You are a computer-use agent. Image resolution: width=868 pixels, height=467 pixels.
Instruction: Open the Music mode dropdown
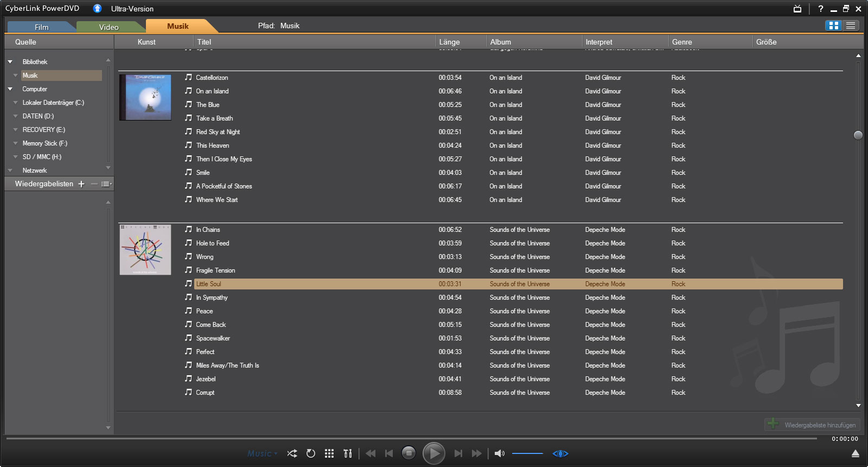pos(263,453)
